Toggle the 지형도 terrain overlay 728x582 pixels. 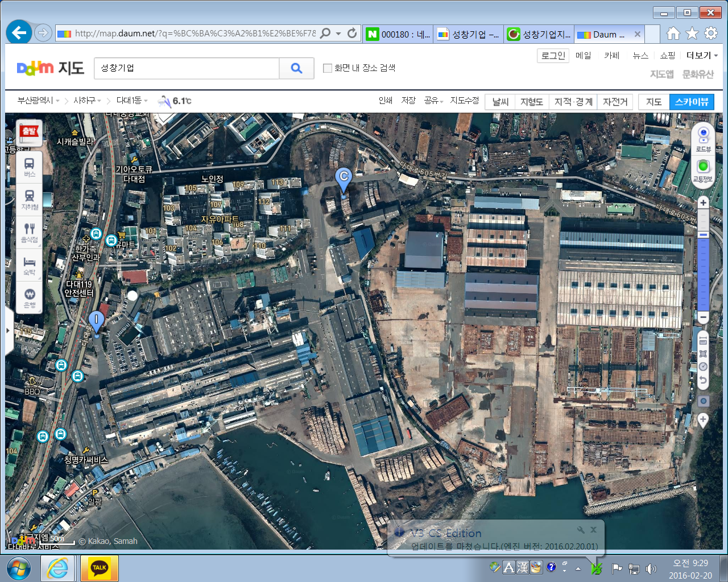[x=531, y=102]
